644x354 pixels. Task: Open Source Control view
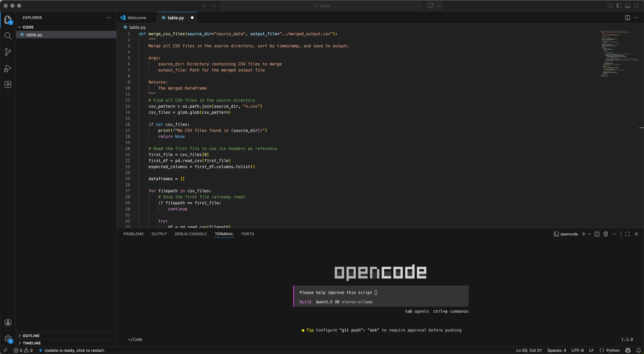tap(8, 52)
